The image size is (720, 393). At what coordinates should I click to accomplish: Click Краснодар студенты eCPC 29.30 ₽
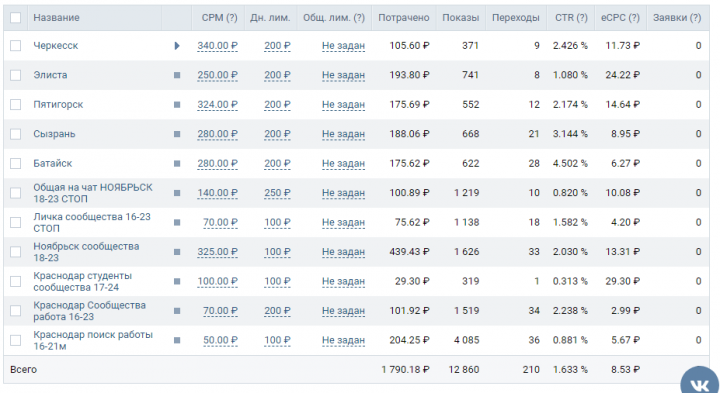point(623,281)
